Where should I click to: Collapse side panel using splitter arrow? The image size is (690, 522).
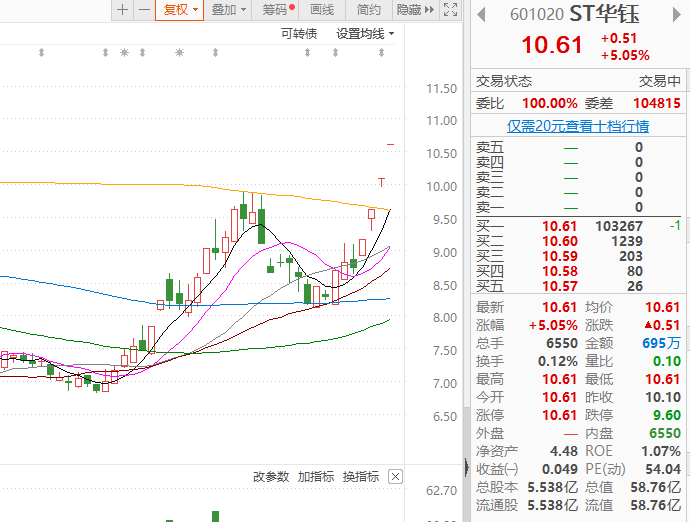[x=466, y=467]
